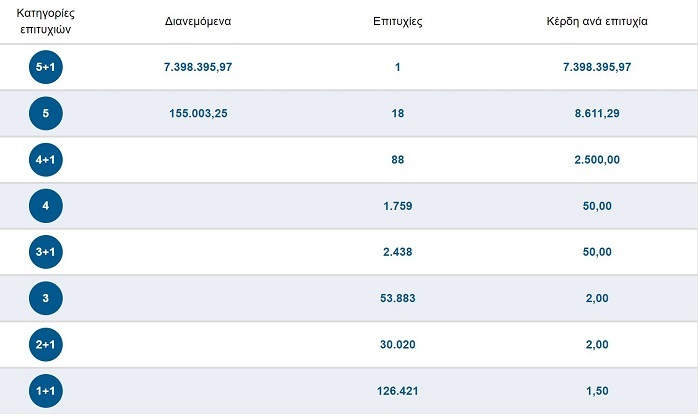Click the 3+1 category circle badge
Screen dimensions: 700x417
pos(46,252)
